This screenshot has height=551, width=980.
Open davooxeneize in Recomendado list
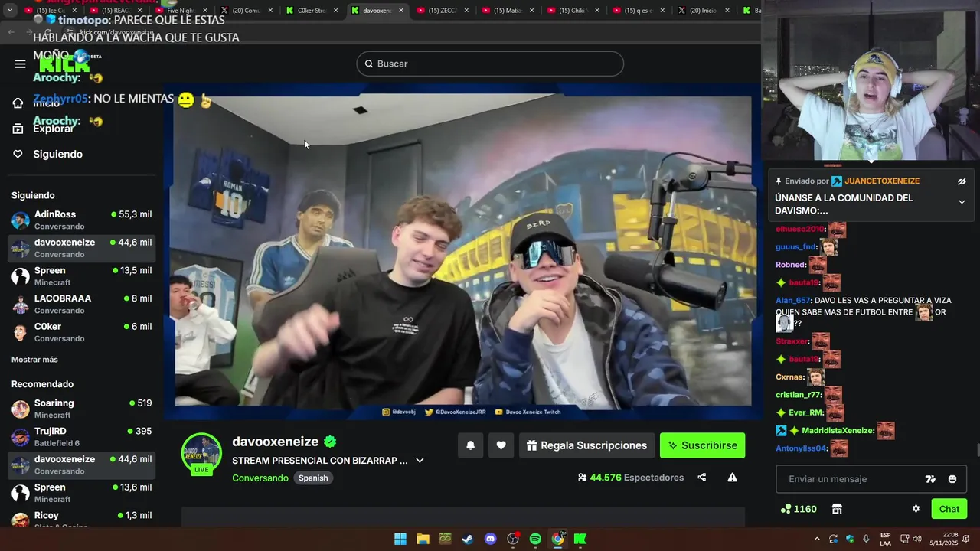(x=81, y=465)
